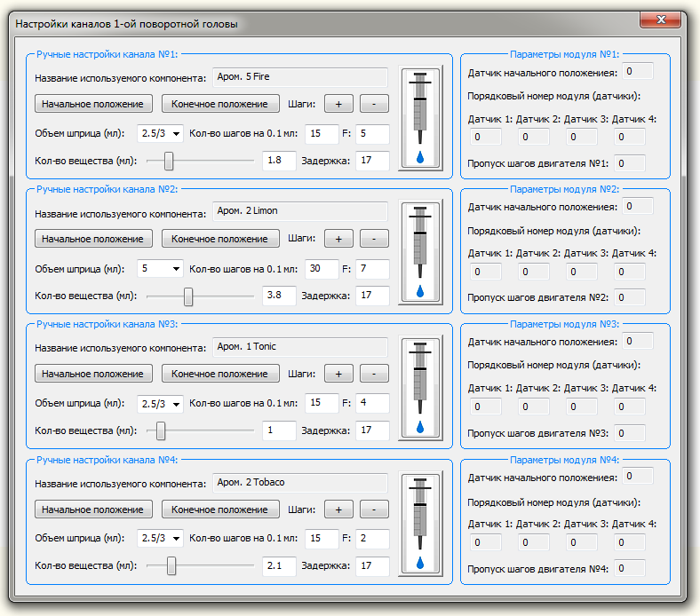The width and height of the screenshot is (700, 616).
Task: Open syringe volume dropdown in channel №4
Action: 160,539
